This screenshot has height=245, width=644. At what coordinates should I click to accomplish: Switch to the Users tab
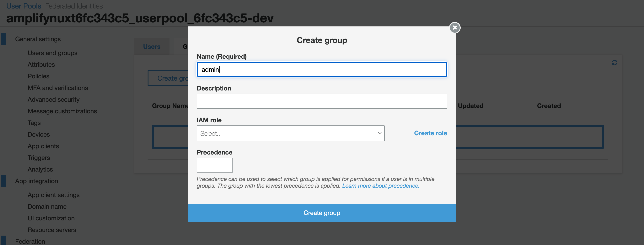[x=152, y=47]
